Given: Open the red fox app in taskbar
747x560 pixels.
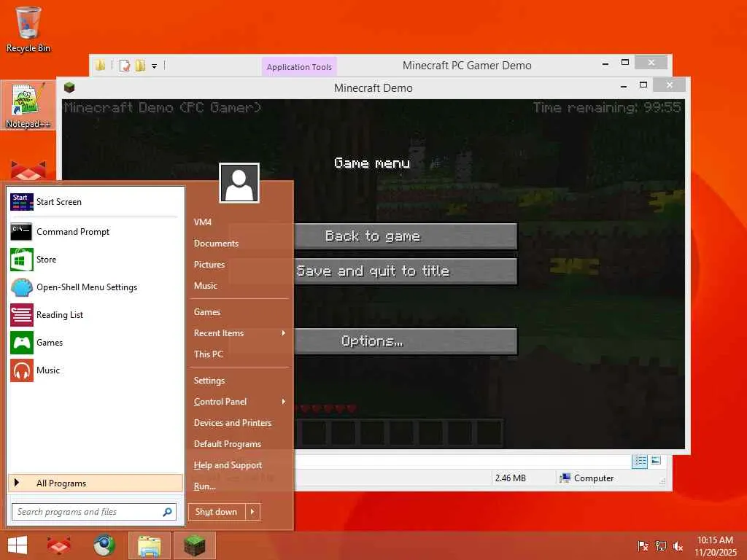Looking at the screenshot, I should [x=58, y=545].
